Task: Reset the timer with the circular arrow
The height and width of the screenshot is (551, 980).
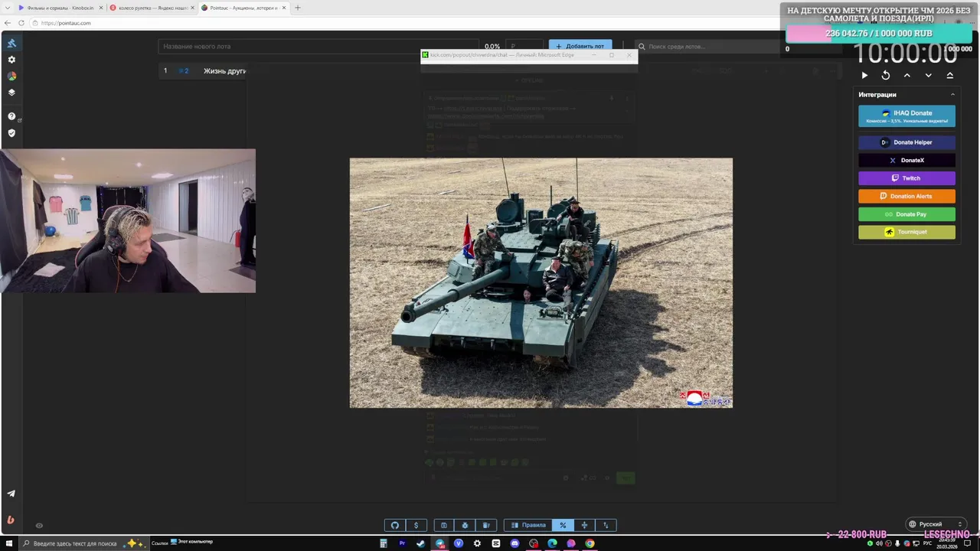Action: (886, 75)
